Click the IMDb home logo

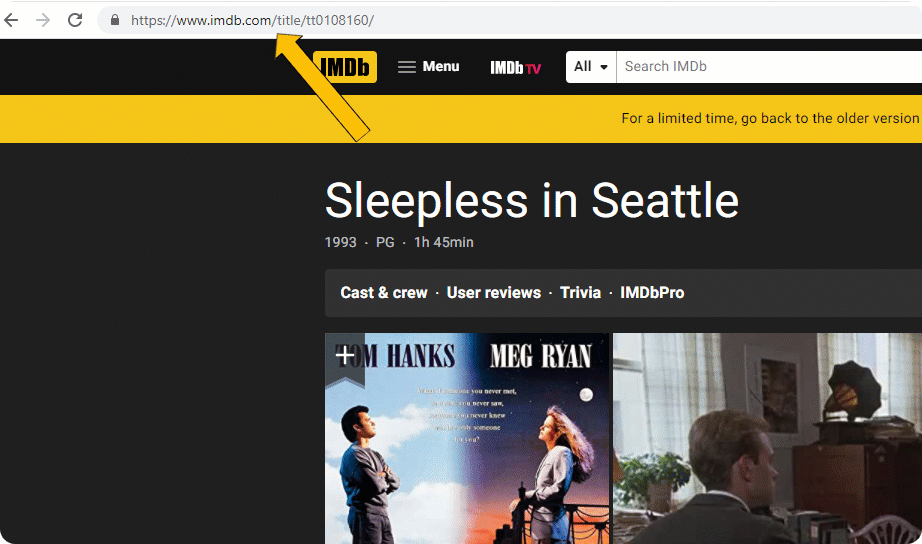[x=345, y=67]
